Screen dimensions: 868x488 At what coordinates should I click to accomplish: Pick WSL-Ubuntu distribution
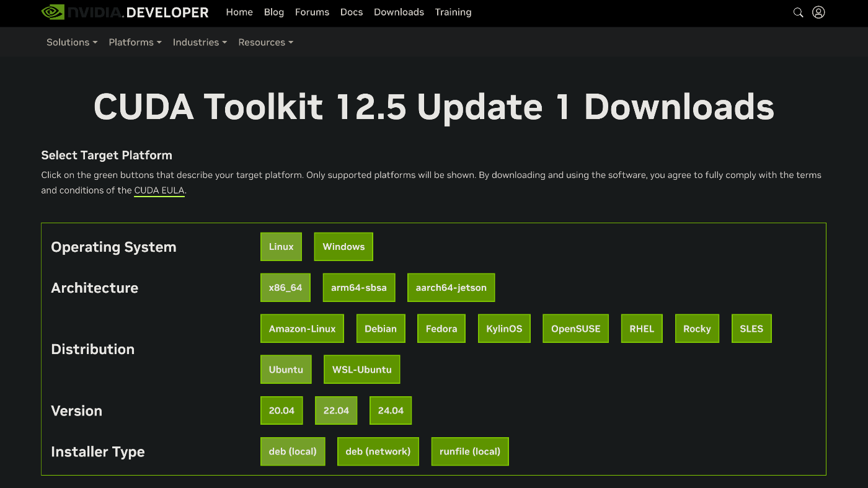tap(362, 370)
